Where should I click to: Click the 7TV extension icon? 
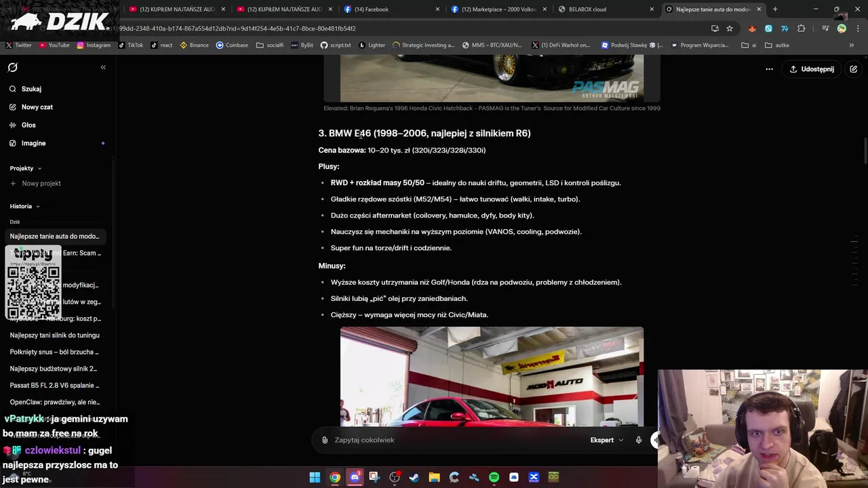[785, 28]
